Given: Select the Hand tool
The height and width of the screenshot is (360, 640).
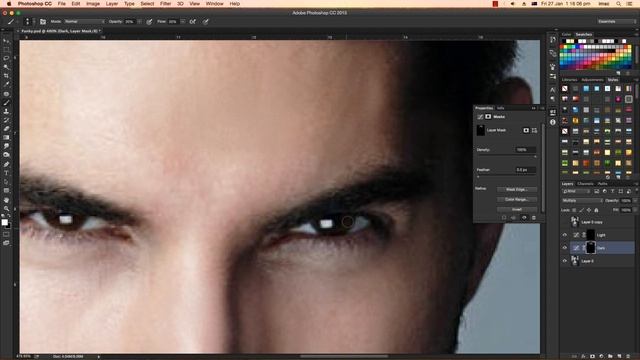Looking at the screenshot, I should point(6,200).
